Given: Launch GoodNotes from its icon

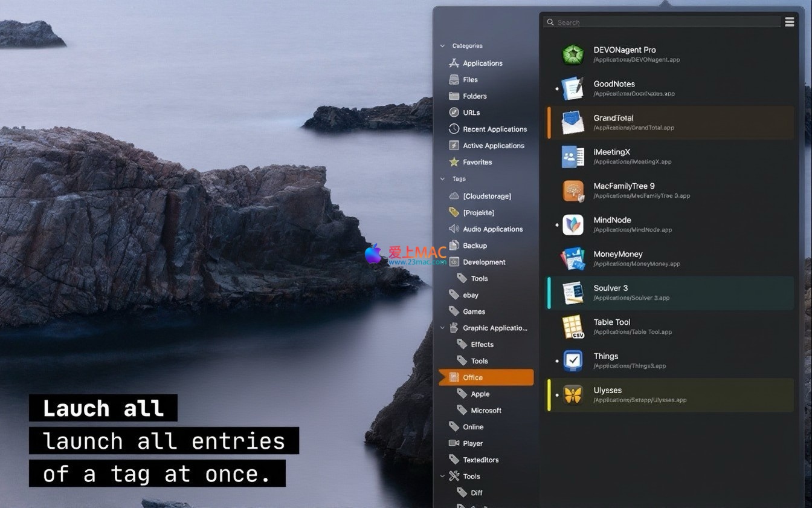Looking at the screenshot, I should click(x=572, y=89).
